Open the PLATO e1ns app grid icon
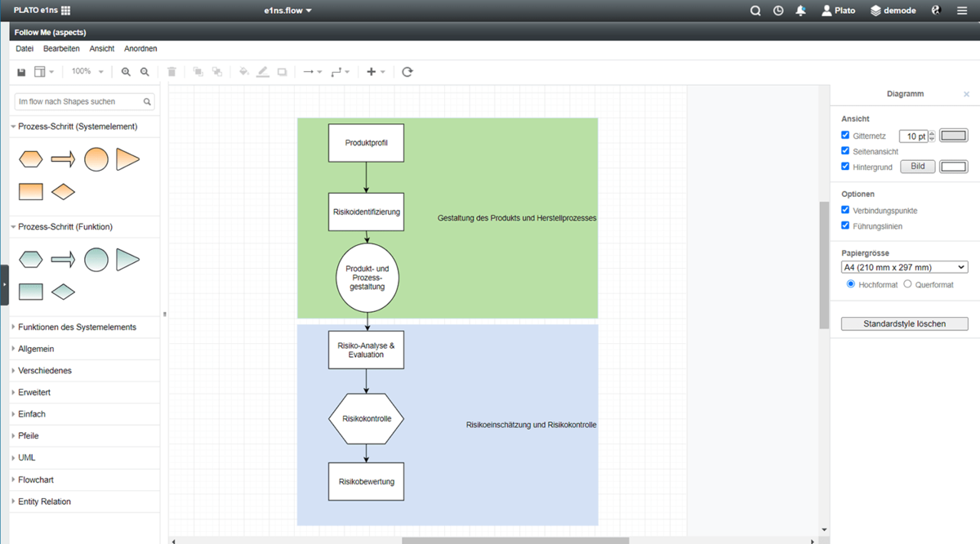 tap(65, 11)
